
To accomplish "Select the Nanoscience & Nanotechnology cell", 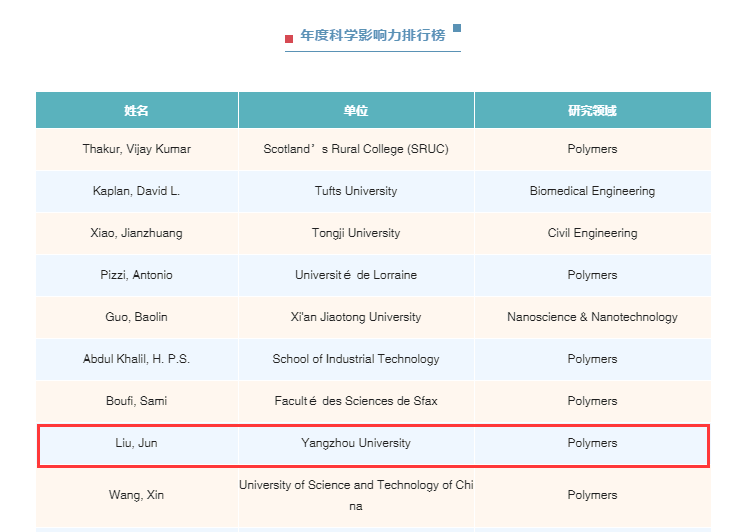I will pyautogui.click(x=592, y=317).
